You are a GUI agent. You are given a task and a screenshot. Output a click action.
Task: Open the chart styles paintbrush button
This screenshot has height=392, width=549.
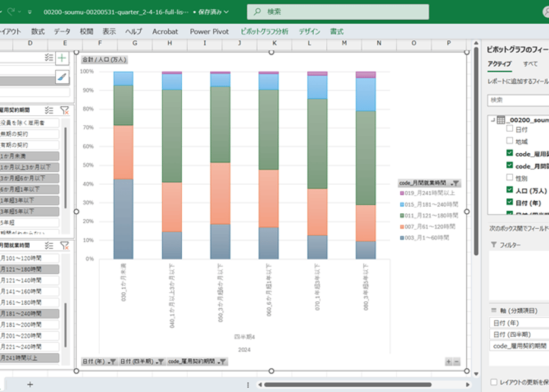pyautogui.click(x=62, y=77)
